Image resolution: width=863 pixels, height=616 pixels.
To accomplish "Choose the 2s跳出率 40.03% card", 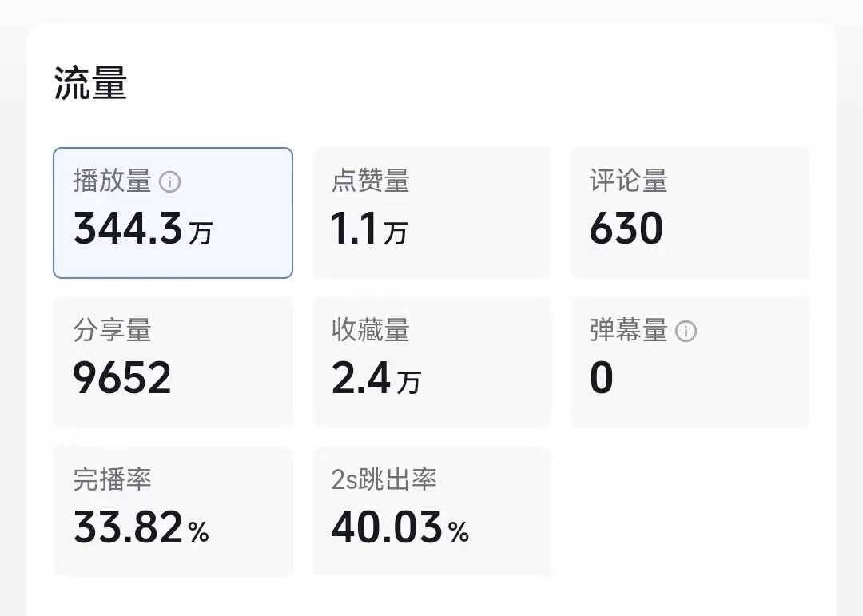I will [x=431, y=511].
